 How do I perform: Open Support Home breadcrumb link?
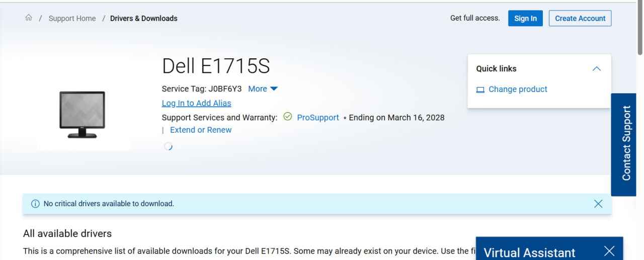(x=72, y=18)
